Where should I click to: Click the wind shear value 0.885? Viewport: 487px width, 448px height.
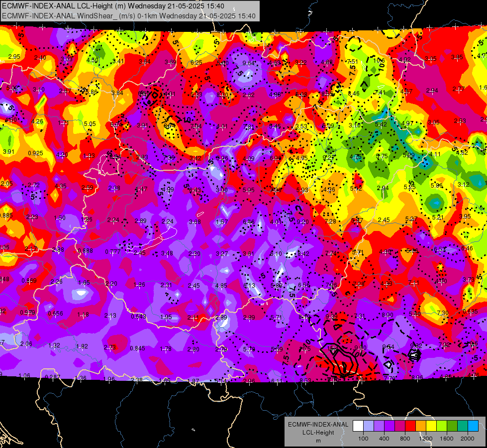point(6,216)
